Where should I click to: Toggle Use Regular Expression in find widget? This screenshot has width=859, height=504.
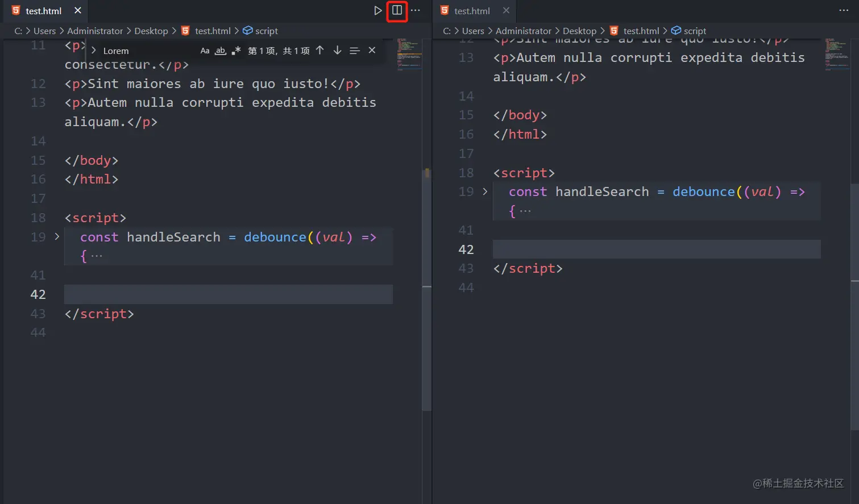point(236,51)
